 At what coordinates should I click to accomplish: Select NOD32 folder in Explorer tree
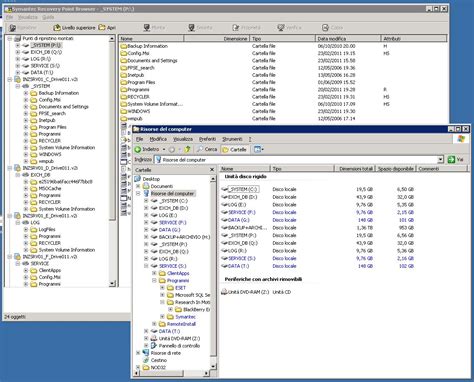coord(158,367)
